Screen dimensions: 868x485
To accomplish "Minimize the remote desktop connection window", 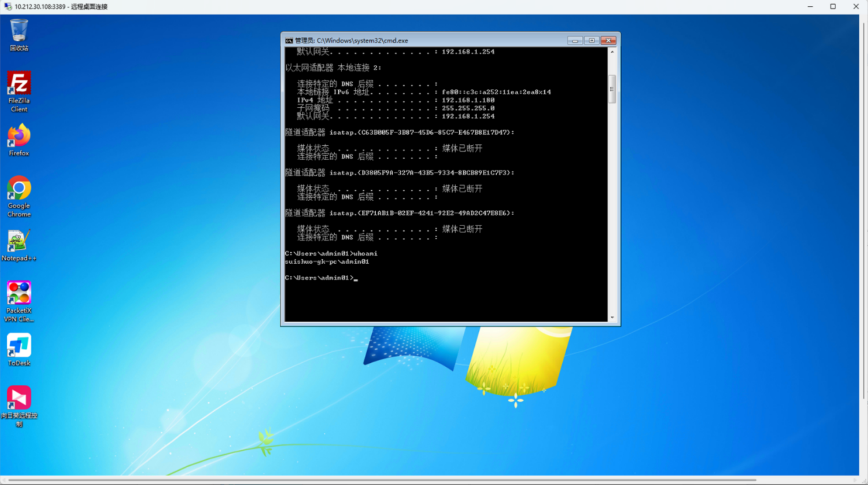I will [810, 6].
